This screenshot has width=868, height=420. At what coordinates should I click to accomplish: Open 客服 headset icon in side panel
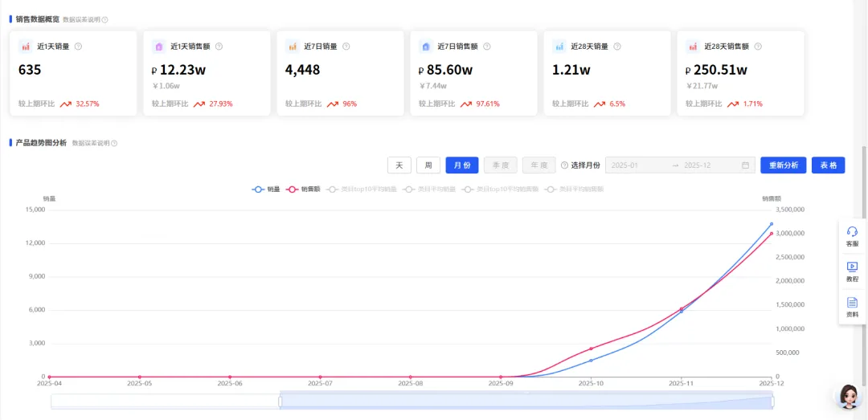coord(853,231)
